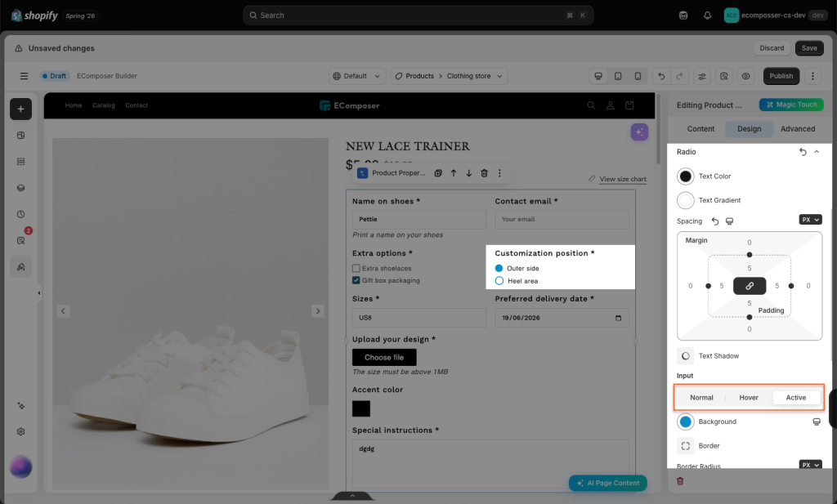The width and height of the screenshot is (837, 504).
Task: Collapse the Radio section chevron
Action: 817,152
